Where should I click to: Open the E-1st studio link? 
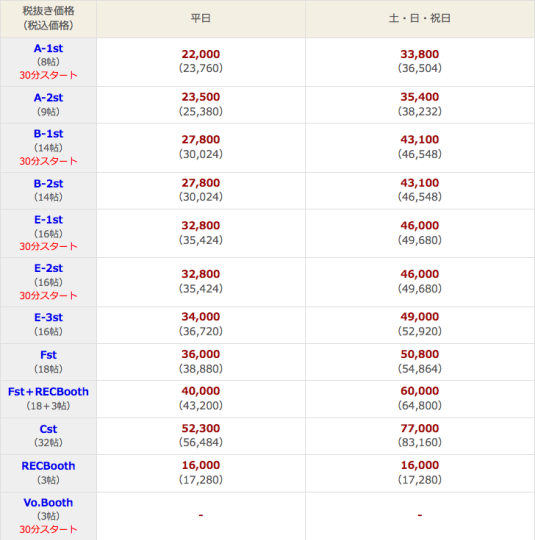(48, 220)
